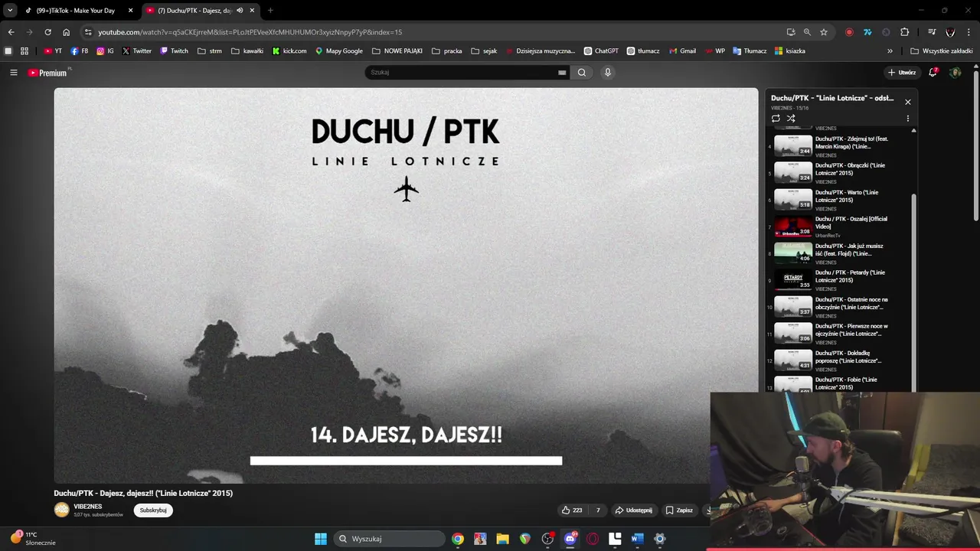Open the on-screen keyboard icon in search box
This screenshot has height=551, width=980.
coord(562,73)
